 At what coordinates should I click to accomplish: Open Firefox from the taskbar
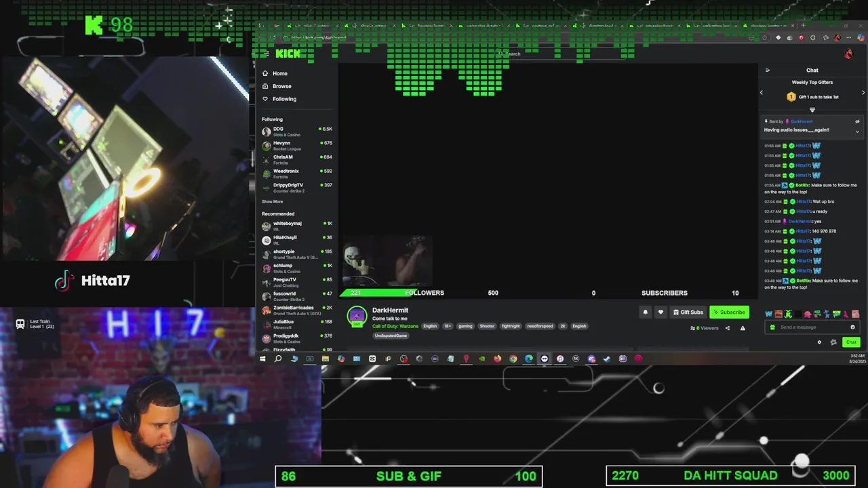498,359
